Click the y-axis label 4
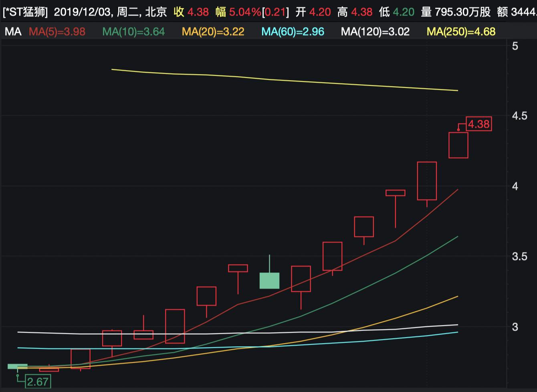 point(515,186)
